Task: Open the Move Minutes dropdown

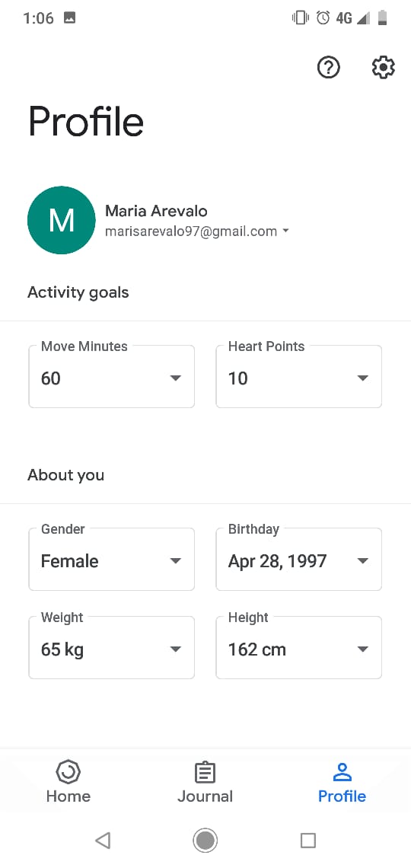Action: [x=112, y=376]
